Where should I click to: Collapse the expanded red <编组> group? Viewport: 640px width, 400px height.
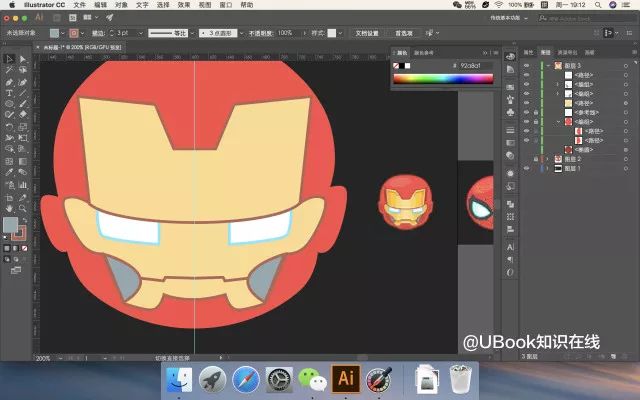point(558,122)
